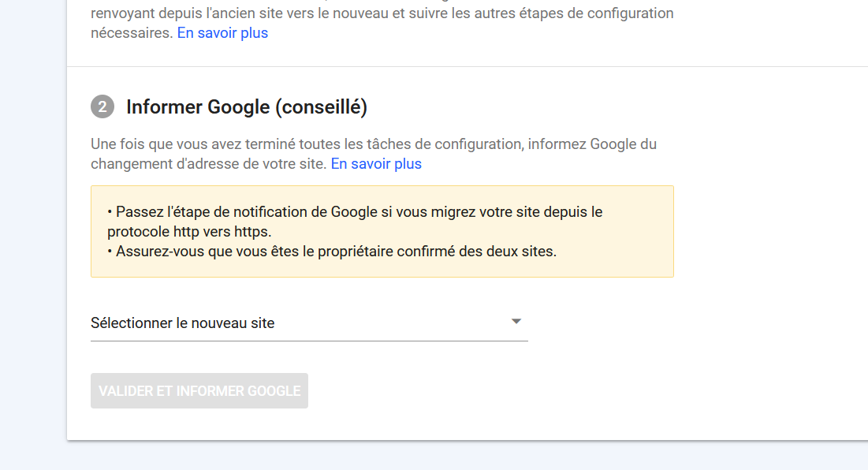The width and height of the screenshot is (868, 470).
Task: Click the line "protocole http vers https."
Action: (x=189, y=232)
